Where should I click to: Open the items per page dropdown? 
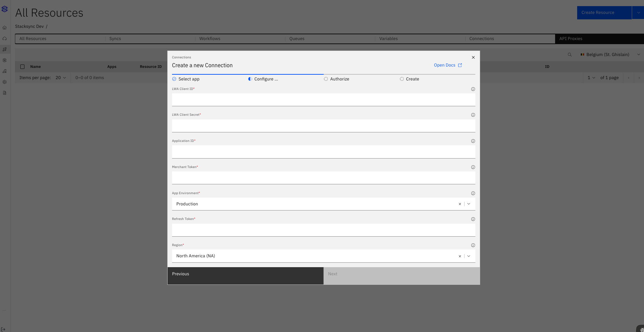click(x=61, y=78)
